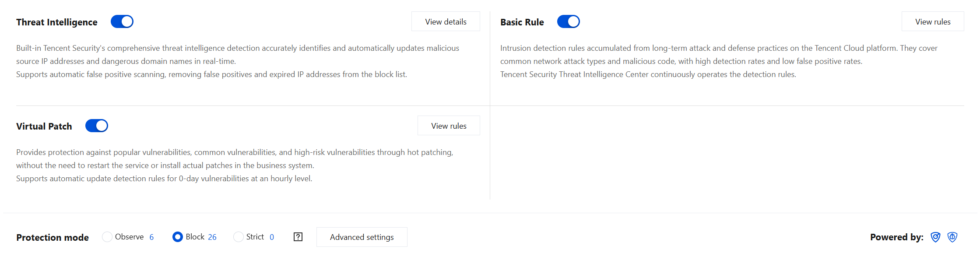Image resolution: width=980 pixels, height=253 pixels.
Task: Click the Virtual Patch heading
Action: coord(44,126)
